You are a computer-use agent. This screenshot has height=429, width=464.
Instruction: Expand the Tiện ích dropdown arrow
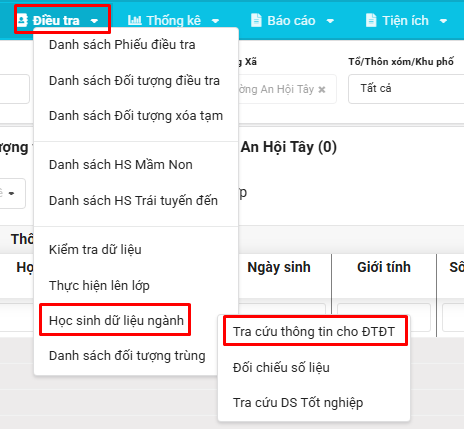pyautogui.click(x=443, y=21)
